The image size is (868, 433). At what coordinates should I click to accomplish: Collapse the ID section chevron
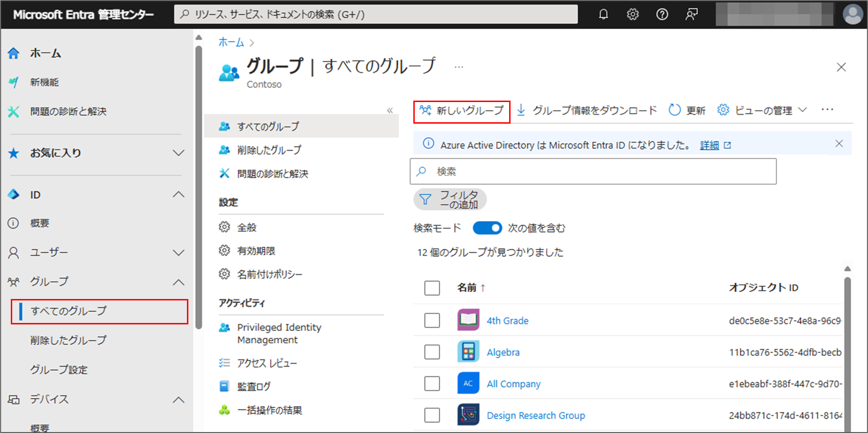click(x=178, y=195)
